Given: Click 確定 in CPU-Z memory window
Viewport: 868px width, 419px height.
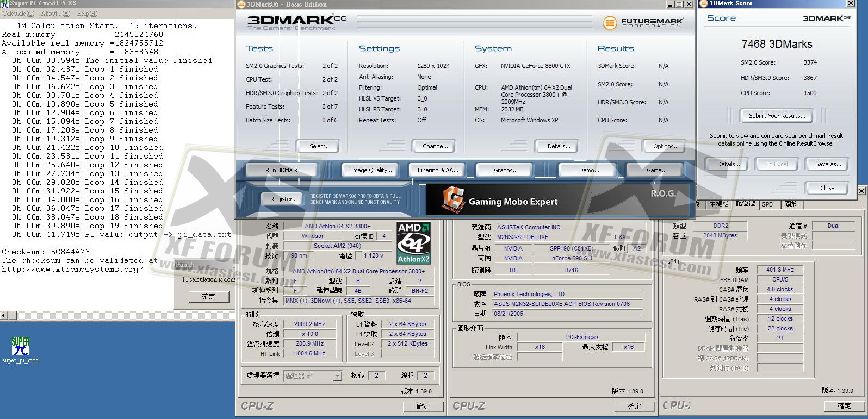Looking at the screenshot, I should 845,406.
